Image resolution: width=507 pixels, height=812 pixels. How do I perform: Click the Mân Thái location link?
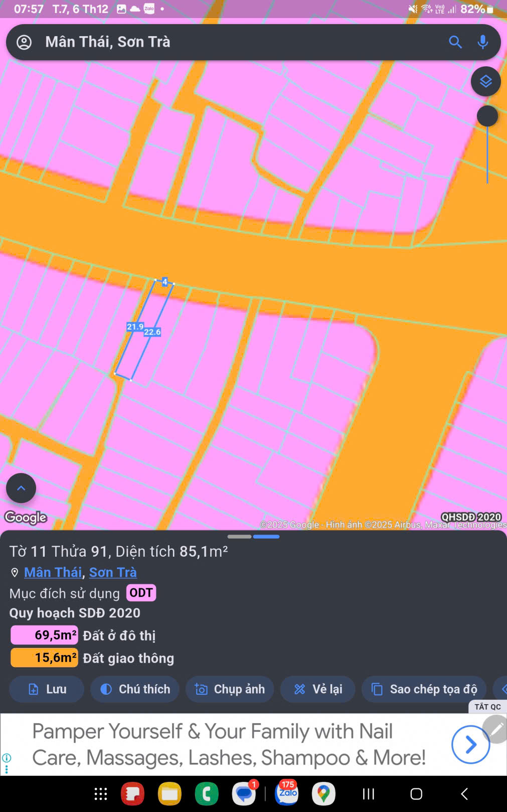click(53, 572)
